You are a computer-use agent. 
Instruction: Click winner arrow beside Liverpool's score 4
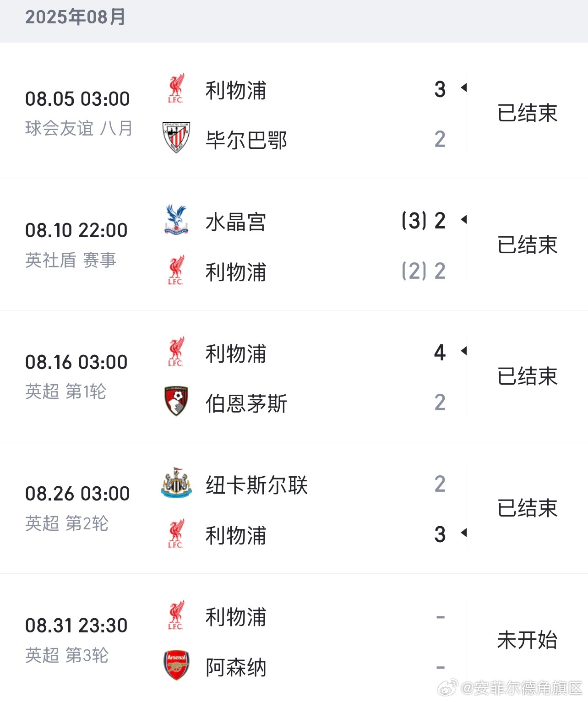pyautogui.click(x=463, y=351)
